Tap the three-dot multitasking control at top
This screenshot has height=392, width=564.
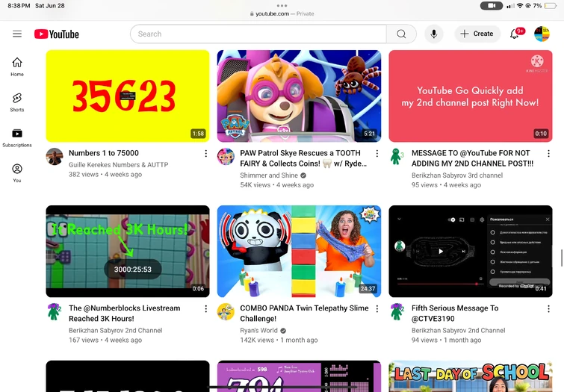[282, 5]
